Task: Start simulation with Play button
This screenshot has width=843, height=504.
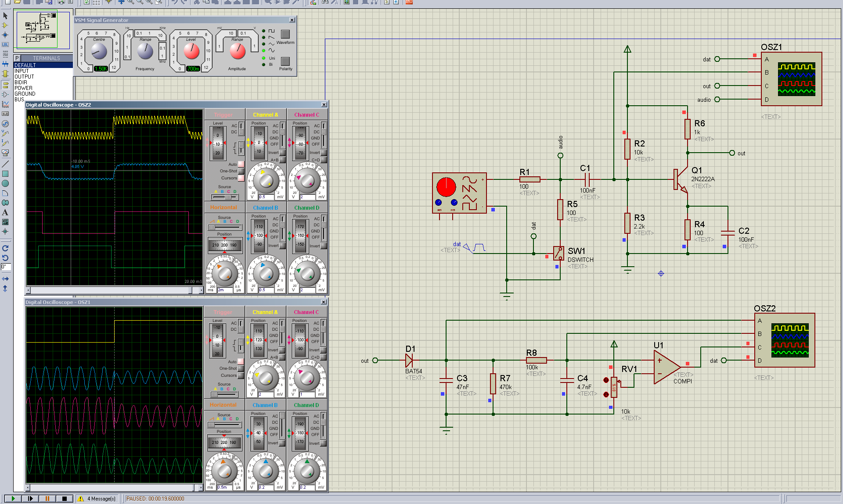Action: (x=13, y=499)
